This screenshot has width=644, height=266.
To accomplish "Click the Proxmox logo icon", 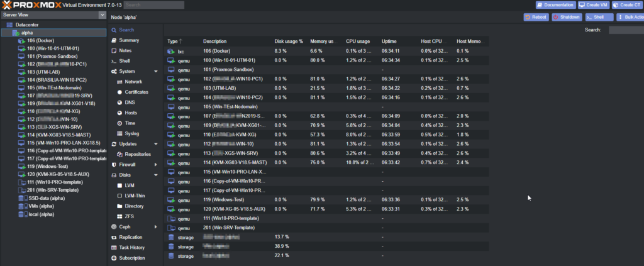I will 6,4.
